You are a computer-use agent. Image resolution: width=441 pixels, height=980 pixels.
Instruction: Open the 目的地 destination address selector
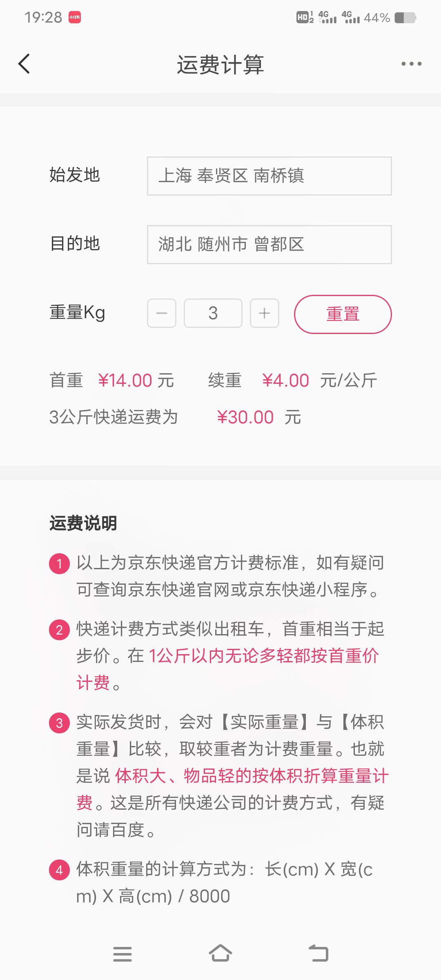(269, 245)
